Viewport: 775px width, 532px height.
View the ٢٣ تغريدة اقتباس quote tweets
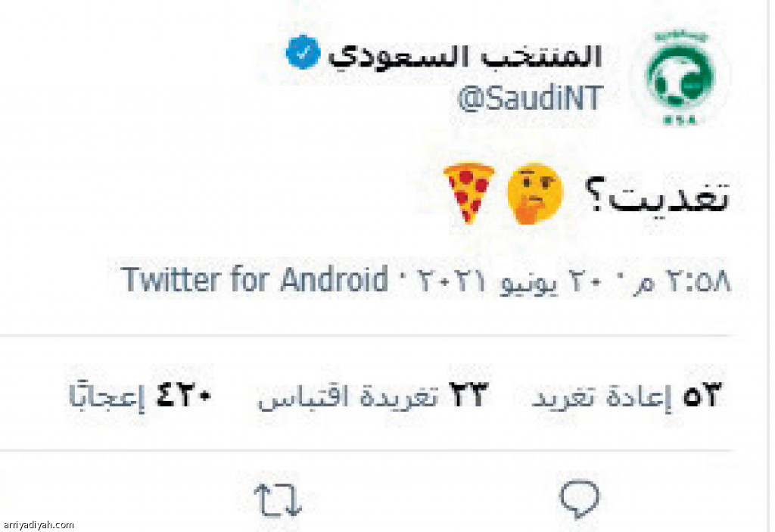click(372, 396)
